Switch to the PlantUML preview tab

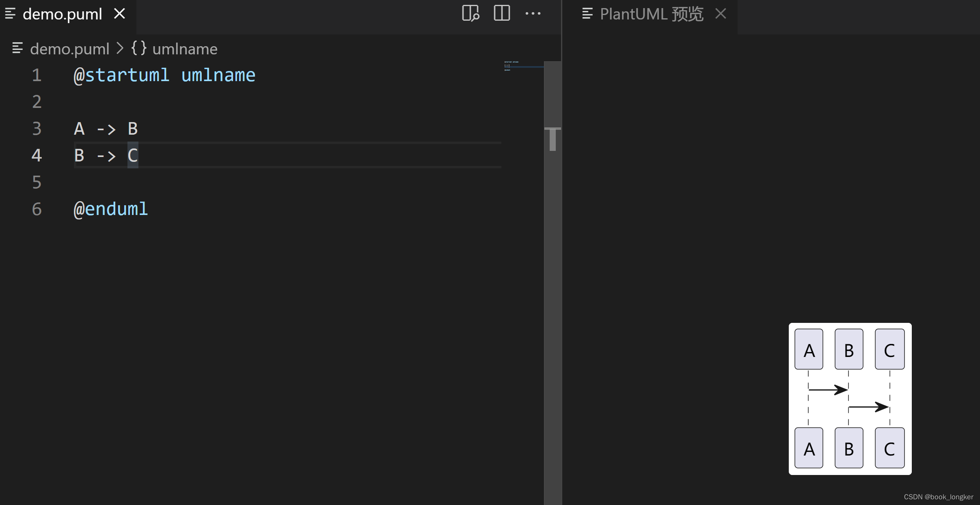[x=651, y=15]
